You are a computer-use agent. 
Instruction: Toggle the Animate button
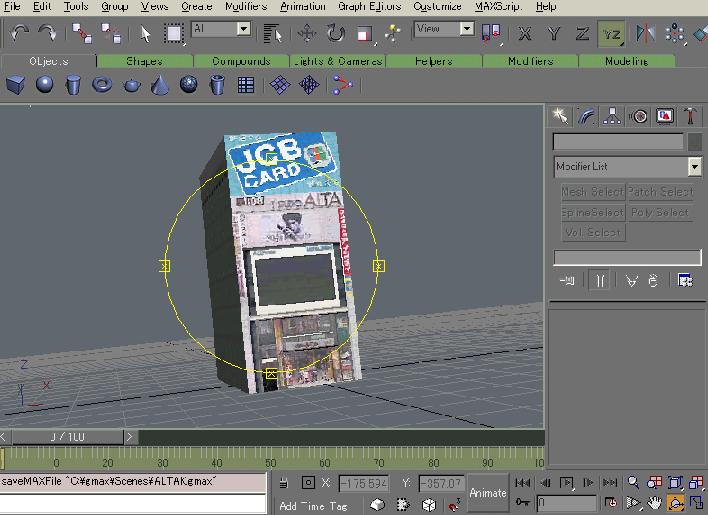tap(488, 492)
